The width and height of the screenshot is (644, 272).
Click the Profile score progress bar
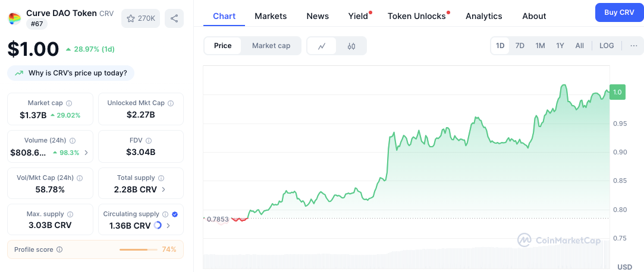coord(137,250)
